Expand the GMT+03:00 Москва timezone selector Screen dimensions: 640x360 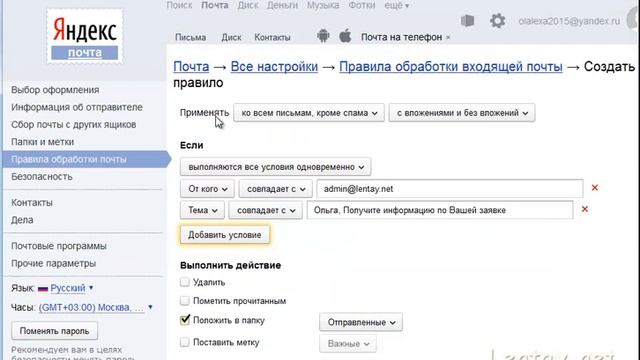96,307
